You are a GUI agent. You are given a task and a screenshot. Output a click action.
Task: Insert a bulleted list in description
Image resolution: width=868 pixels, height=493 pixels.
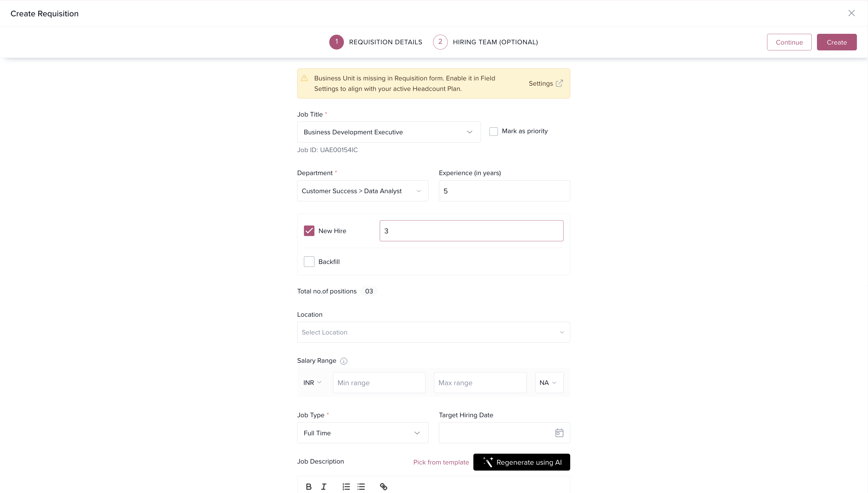click(x=361, y=487)
